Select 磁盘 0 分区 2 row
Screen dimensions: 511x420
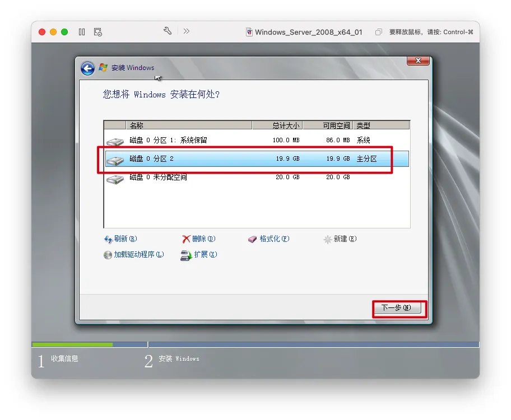click(x=257, y=158)
